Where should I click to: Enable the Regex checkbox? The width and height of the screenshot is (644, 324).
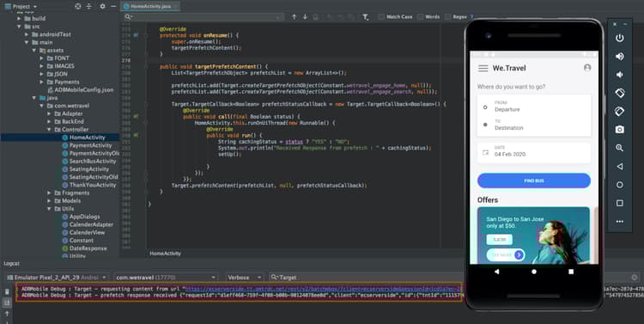[x=447, y=17]
